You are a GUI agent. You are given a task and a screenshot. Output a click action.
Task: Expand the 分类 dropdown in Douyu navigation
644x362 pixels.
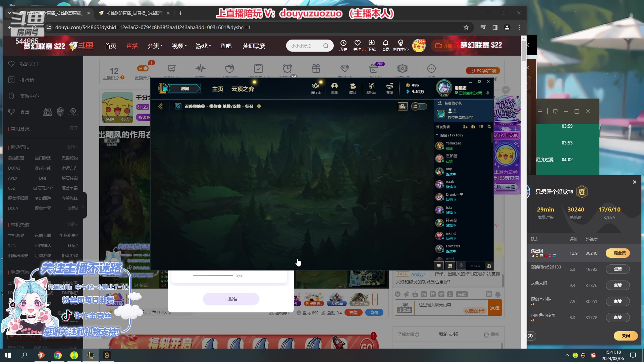tap(155, 46)
